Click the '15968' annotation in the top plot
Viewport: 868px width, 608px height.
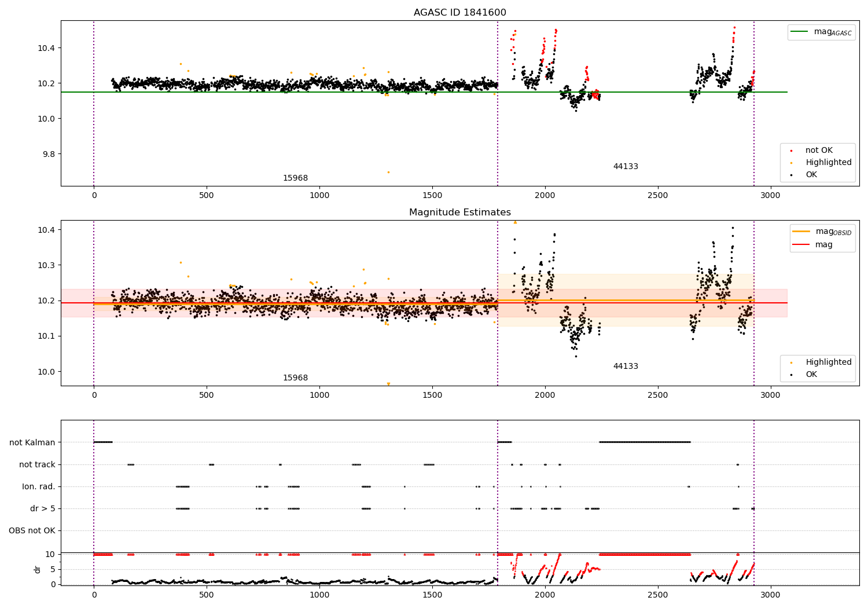tap(295, 178)
